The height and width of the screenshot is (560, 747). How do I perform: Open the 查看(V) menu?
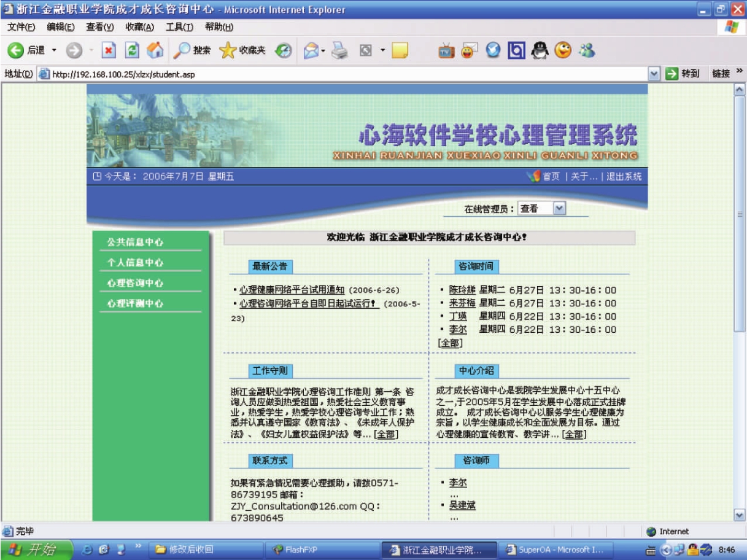99,27
